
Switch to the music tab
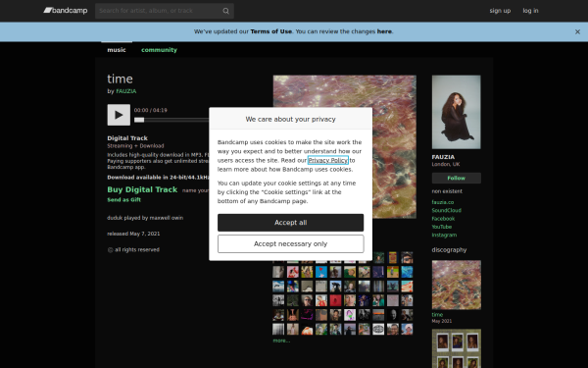[x=117, y=50]
